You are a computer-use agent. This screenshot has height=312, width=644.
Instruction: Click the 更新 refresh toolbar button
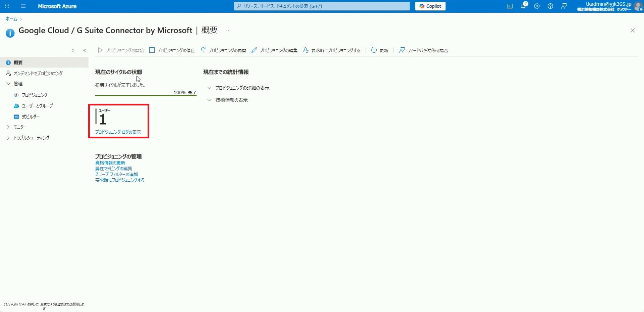[379, 50]
